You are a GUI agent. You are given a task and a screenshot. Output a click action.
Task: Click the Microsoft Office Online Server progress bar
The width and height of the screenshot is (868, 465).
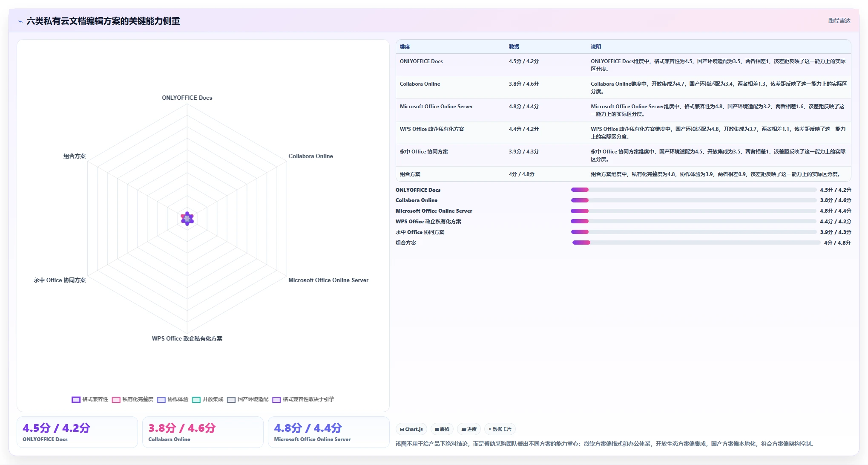pos(693,211)
